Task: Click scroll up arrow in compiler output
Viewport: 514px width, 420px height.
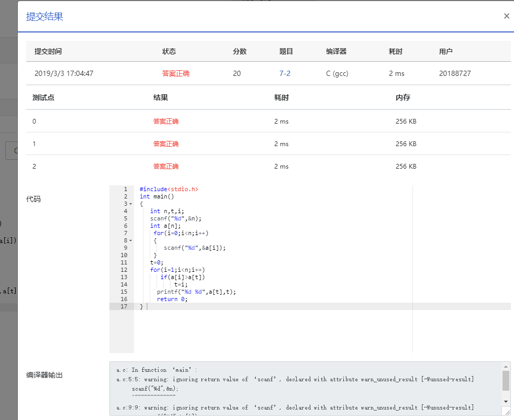Action: click(506, 367)
